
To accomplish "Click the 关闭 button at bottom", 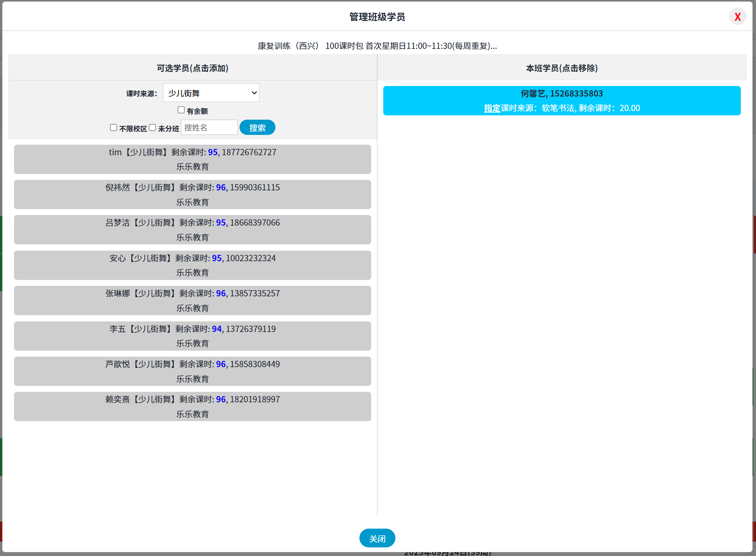I will tap(377, 538).
